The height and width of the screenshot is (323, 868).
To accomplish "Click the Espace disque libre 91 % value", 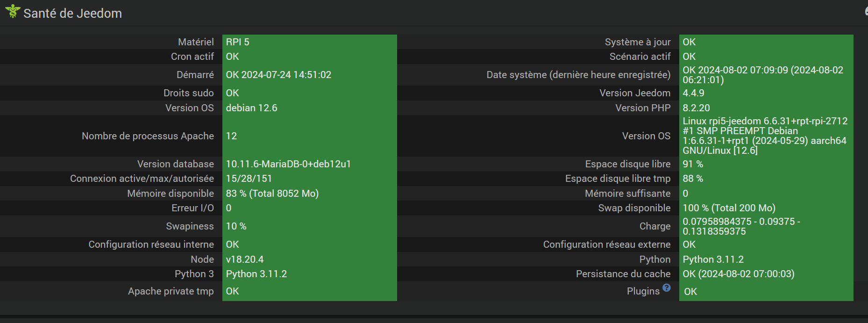I will [x=693, y=164].
